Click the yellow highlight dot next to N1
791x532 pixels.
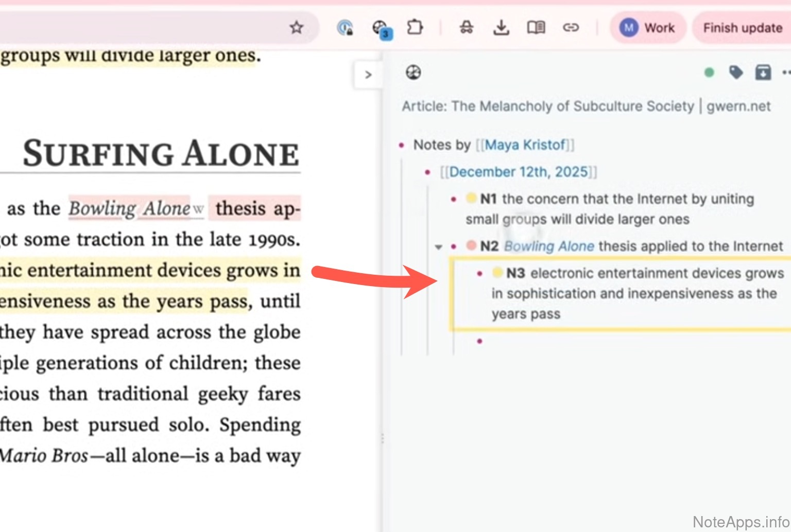[471, 198]
